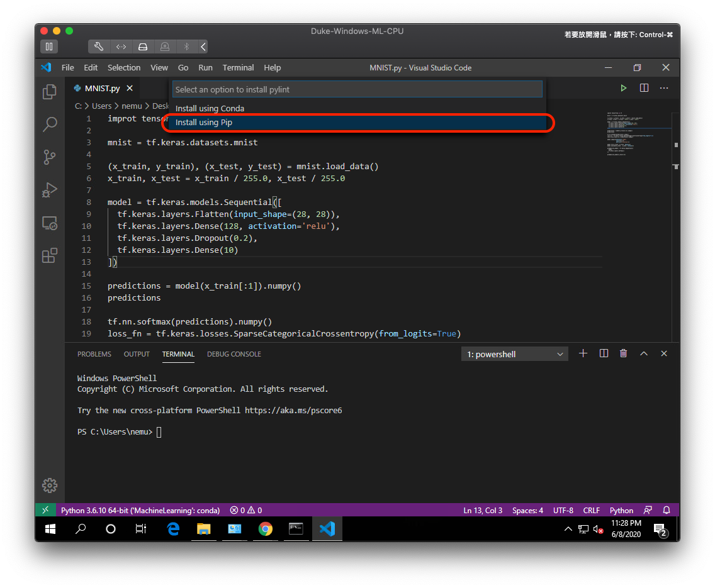
Task: Split the terminal pane
Action: 603,353
